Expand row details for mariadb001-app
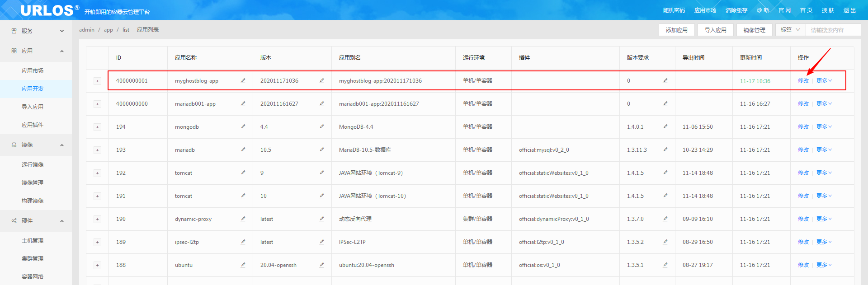This screenshot has height=285, width=868. click(97, 104)
